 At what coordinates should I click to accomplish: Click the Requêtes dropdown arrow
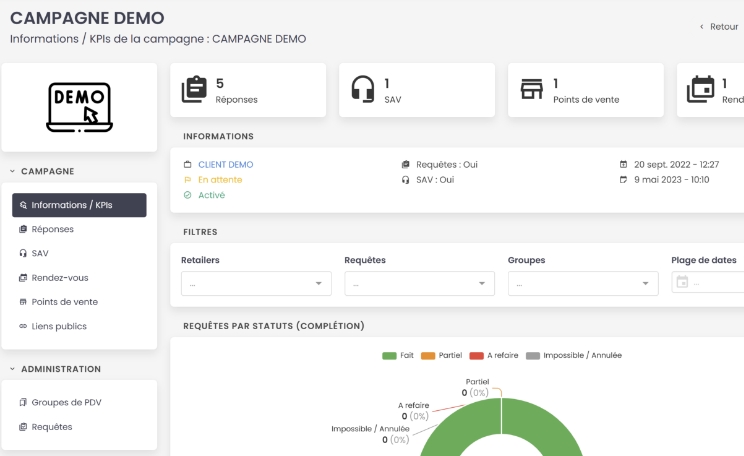pyautogui.click(x=482, y=283)
